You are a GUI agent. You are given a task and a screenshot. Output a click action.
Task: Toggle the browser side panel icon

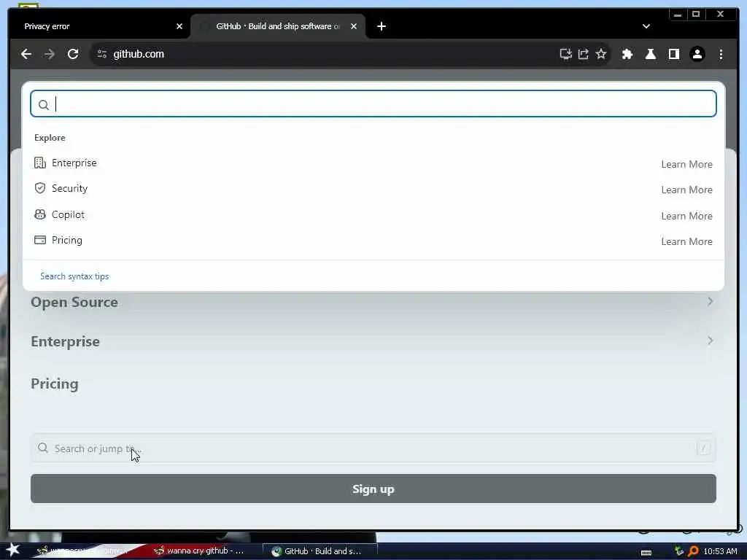673,54
